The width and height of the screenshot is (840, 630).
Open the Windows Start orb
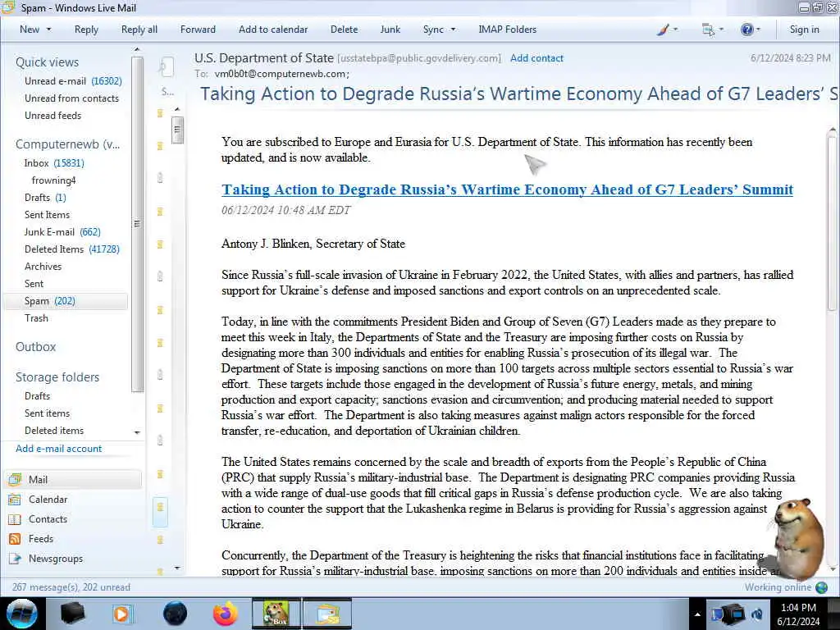pos(22,614)
